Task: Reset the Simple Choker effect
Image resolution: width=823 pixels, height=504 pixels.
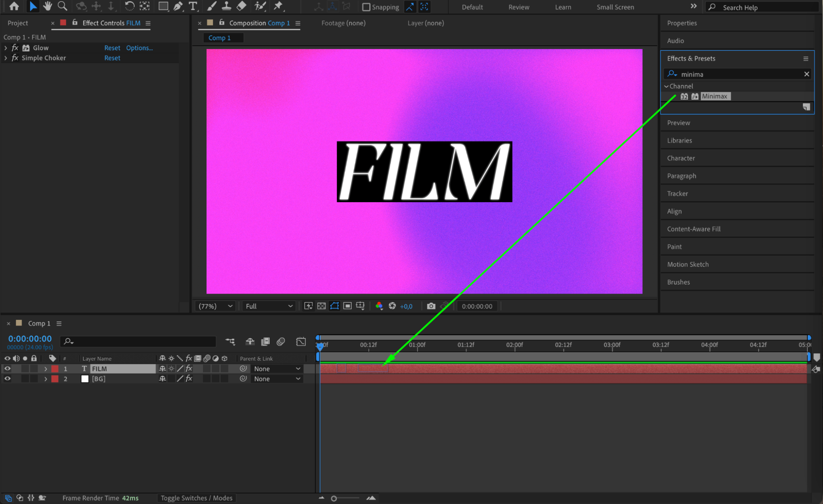Action: tap(112, 58)
